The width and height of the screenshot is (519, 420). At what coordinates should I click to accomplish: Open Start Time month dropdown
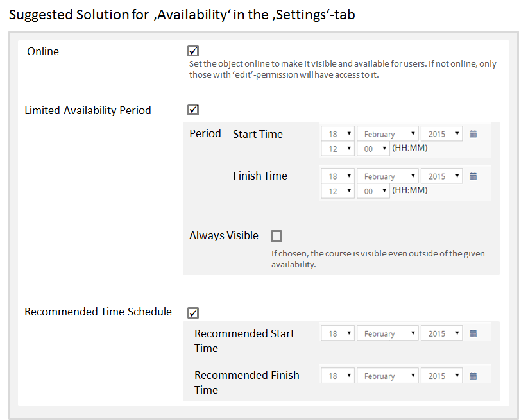(387, 134)
